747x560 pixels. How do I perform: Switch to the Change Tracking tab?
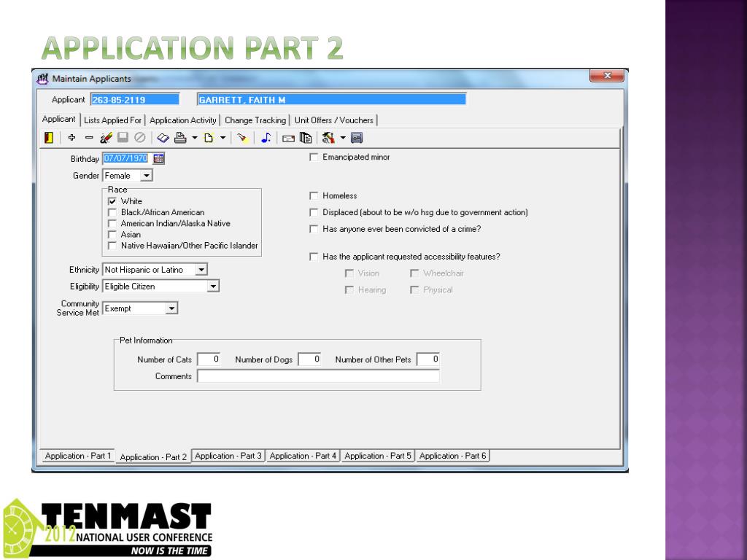255,120
